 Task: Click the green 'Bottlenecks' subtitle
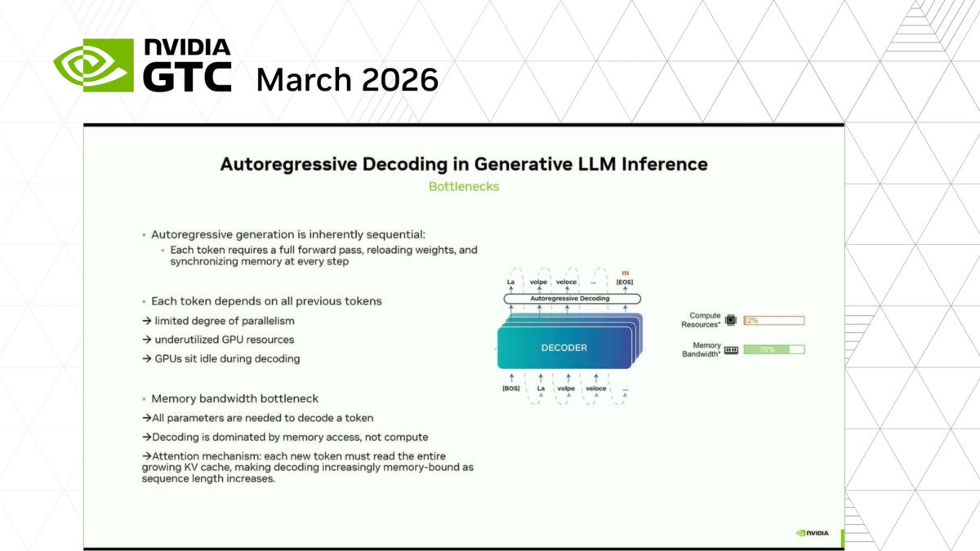[x=464, y=186]
